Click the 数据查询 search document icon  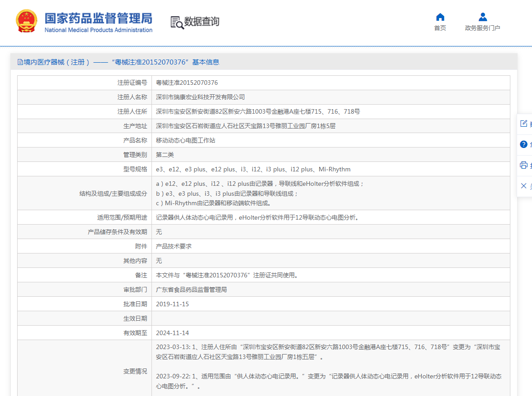coord(177,23)
